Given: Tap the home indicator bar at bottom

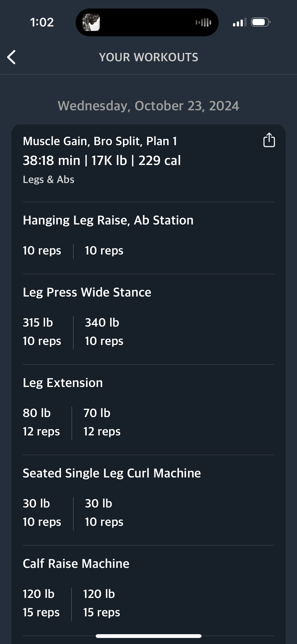Looking at the screenshot, I should (149, 636).
